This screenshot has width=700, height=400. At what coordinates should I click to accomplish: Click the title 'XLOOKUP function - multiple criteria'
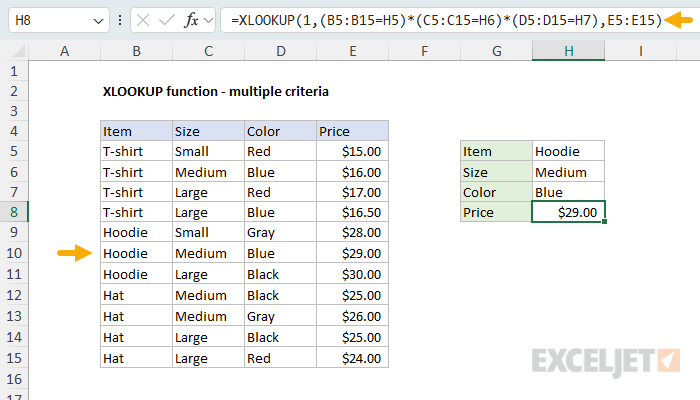[x=216, y=92]
